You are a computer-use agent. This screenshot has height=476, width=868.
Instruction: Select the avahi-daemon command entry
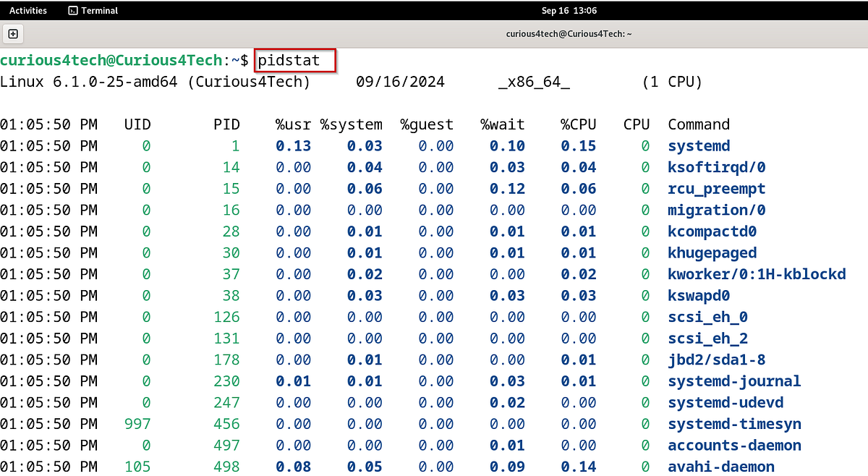(x=720, y=467)
